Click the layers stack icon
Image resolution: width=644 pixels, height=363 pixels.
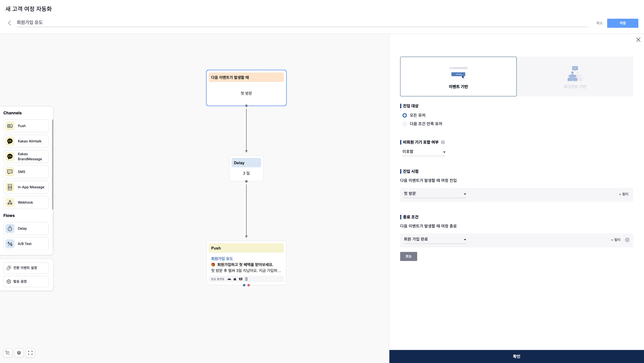click(19, 353)
